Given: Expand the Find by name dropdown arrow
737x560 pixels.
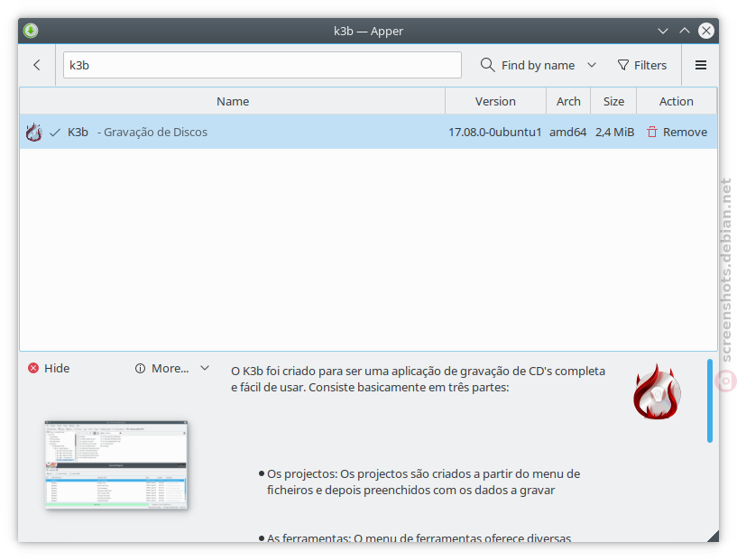Looking at the screenshot, I should click(x=592, y=65).
